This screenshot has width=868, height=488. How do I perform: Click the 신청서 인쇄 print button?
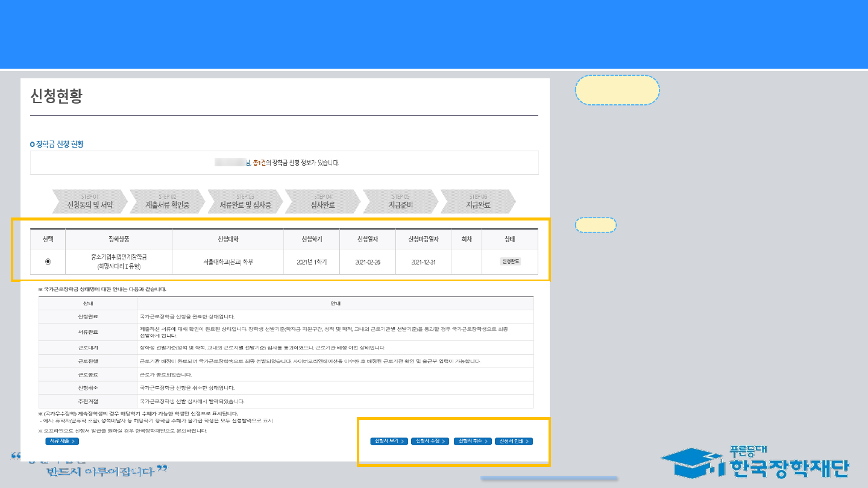pos(514,441)
